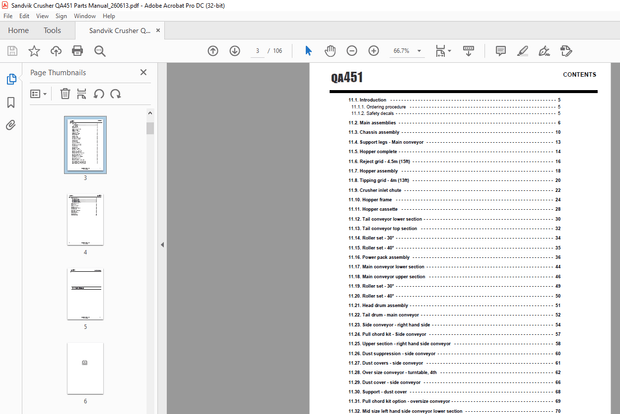Zoom in with the plus icon
620x414 pixels.
(374, 51)
